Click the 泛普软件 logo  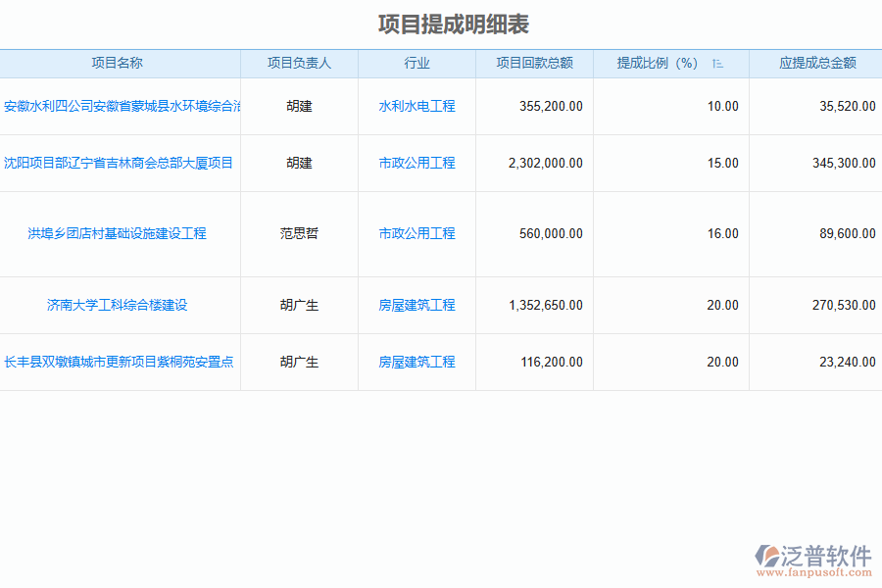tap(813, 558)
